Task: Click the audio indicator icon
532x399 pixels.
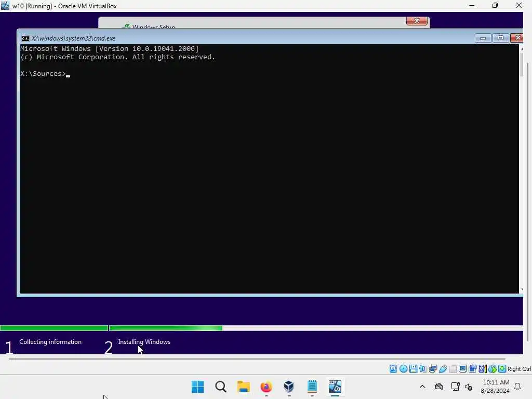Action: point(423,369)
